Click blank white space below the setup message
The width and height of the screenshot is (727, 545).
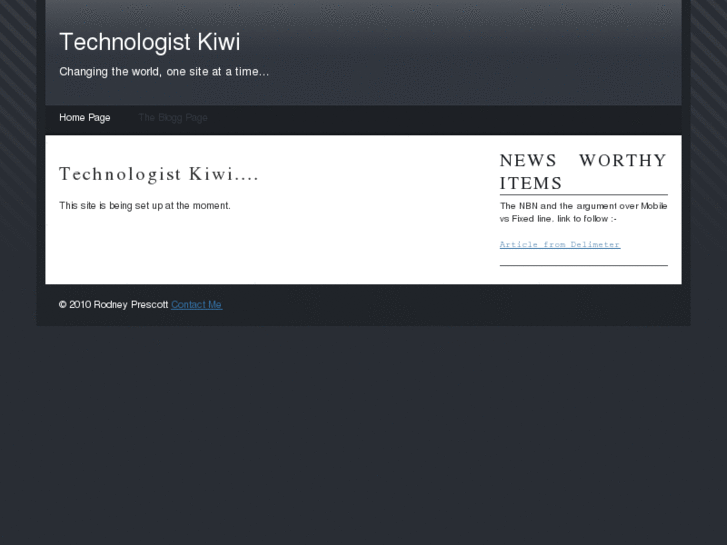point(250,250)
